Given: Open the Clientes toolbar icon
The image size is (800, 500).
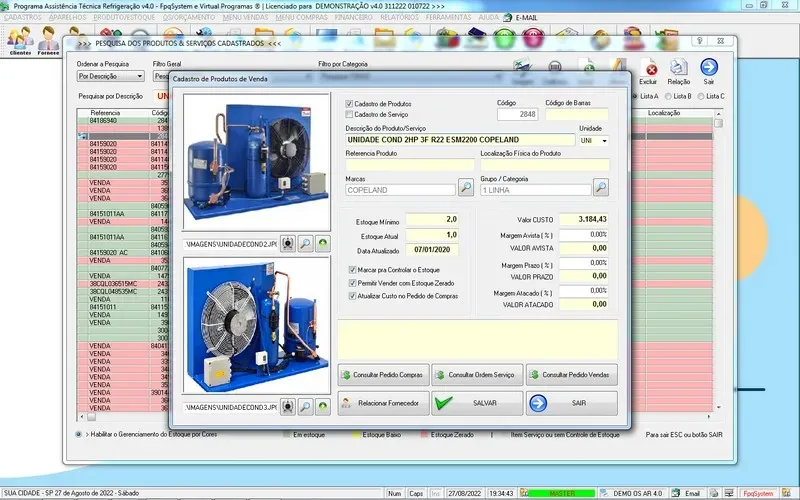Looking at the screenshot, I should coord(19,42).
